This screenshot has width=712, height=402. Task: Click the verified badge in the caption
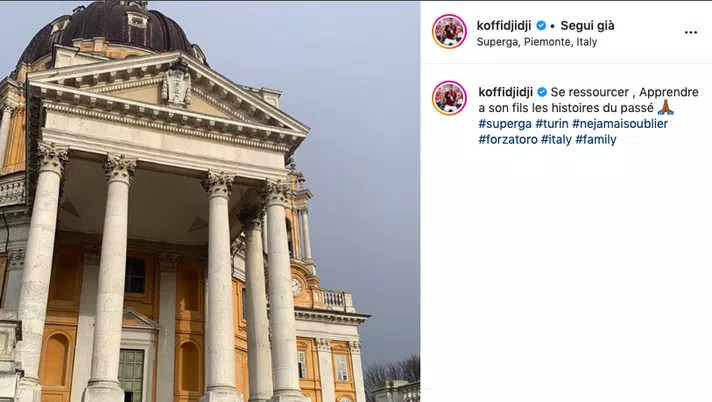[542, 92]
